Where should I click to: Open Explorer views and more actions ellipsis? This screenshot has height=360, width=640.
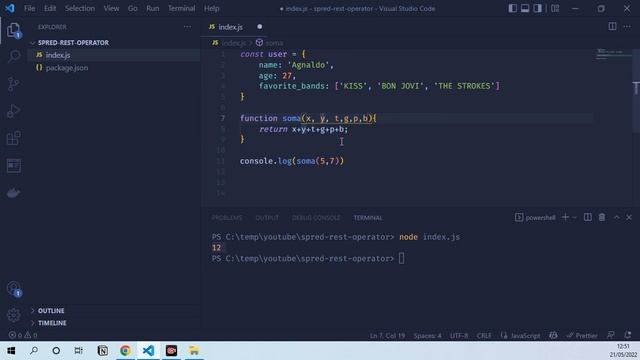[x=187, y=27]
